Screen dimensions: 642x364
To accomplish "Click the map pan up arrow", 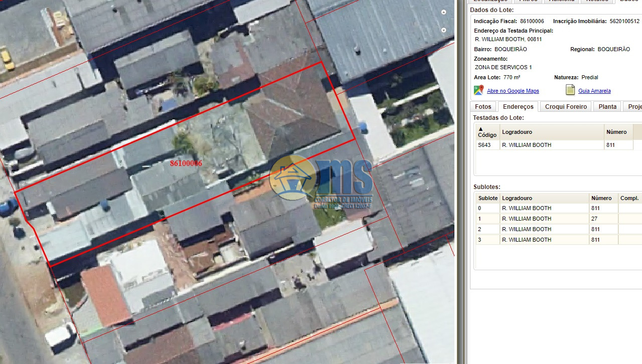I will tap(443, 12).
